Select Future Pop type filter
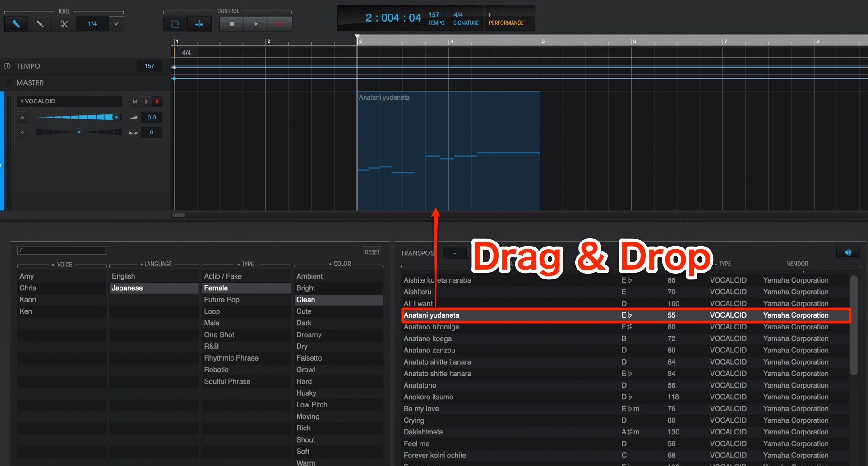Screen dimensions: 868x466 click(246, 300)
